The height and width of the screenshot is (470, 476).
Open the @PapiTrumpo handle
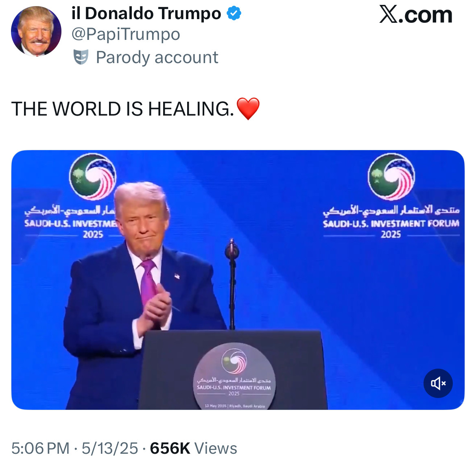[x=126, y=34]
